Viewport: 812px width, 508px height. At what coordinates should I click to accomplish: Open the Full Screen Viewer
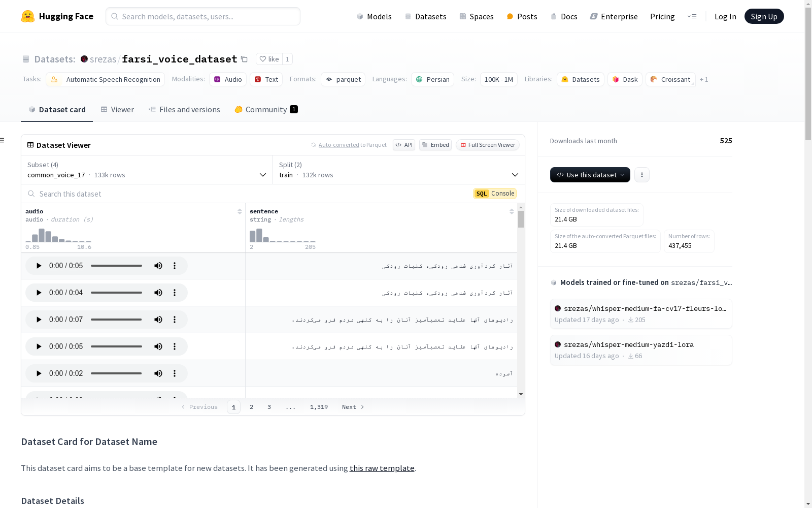[x=487, y=145]
